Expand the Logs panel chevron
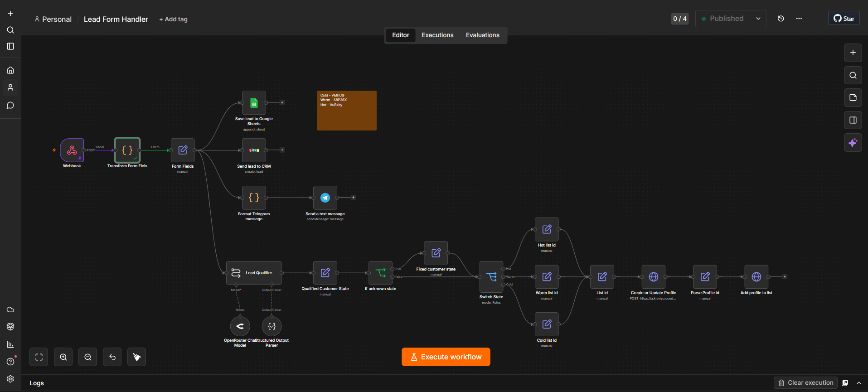 (x=858, y=383)
